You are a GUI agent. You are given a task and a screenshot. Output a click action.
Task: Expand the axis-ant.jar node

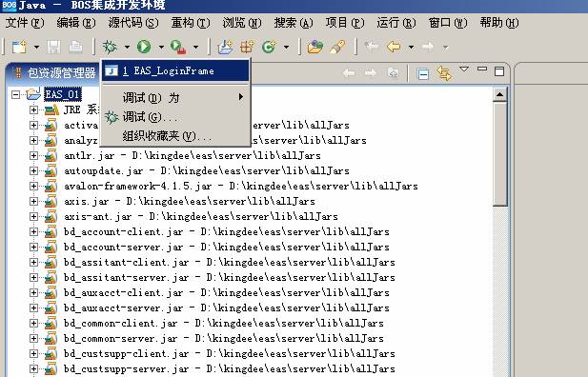pyautogui.click(x=33, y=217)
